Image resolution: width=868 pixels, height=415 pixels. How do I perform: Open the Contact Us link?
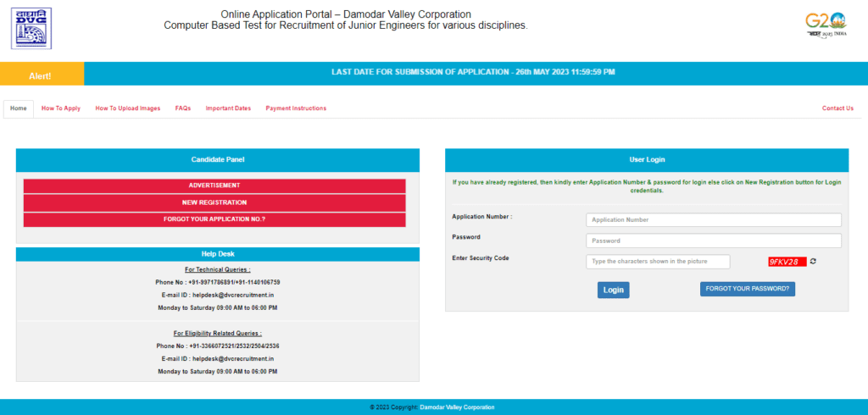(837, 108)
